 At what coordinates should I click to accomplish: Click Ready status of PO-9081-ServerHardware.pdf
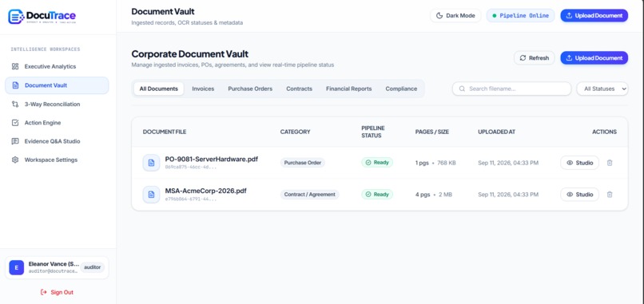click(377, 163)
